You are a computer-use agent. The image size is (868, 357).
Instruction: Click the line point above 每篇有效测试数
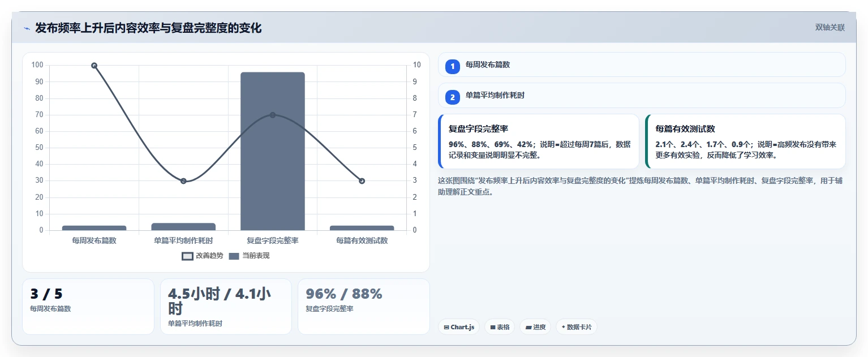[x=362, y=181]
